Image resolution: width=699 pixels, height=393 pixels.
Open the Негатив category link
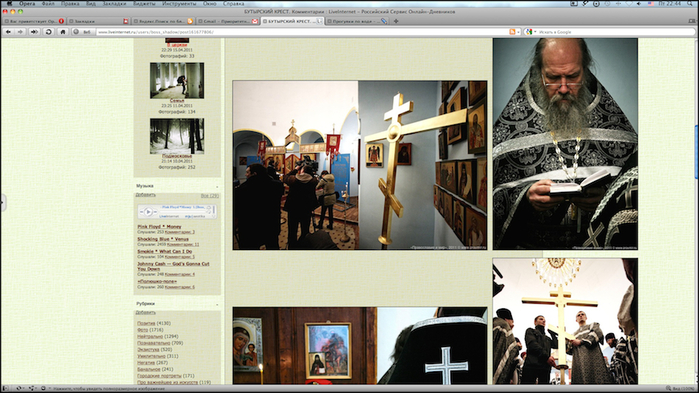pos(146,363)
